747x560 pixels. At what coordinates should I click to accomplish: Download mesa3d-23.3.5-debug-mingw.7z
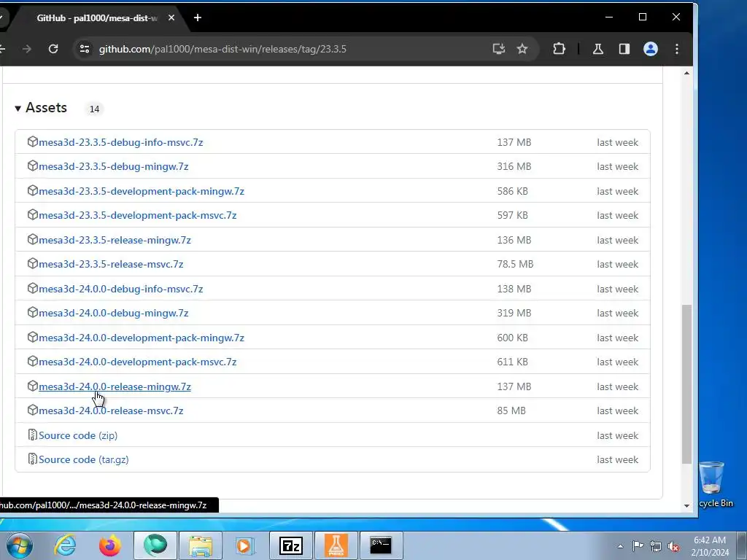tap(113, 167)
